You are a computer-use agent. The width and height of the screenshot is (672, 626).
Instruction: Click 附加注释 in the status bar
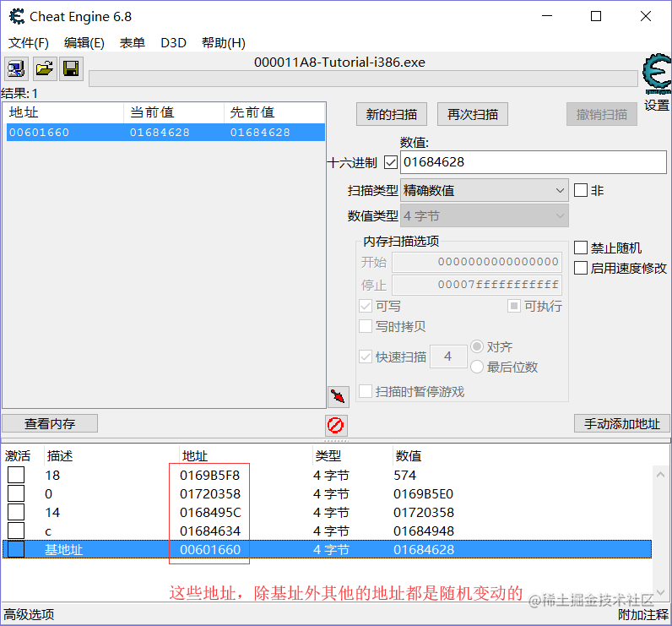(x=642, y=614)
